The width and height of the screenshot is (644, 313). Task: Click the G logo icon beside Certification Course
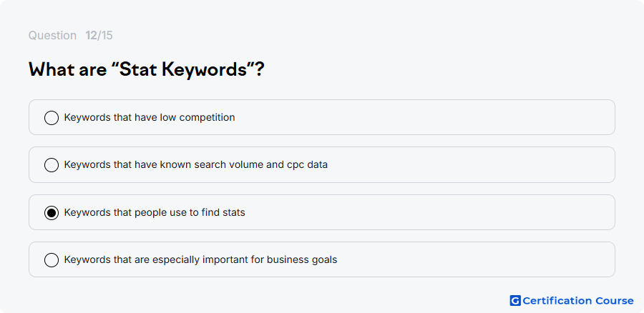pyautogui.click(x=515, y=301)
